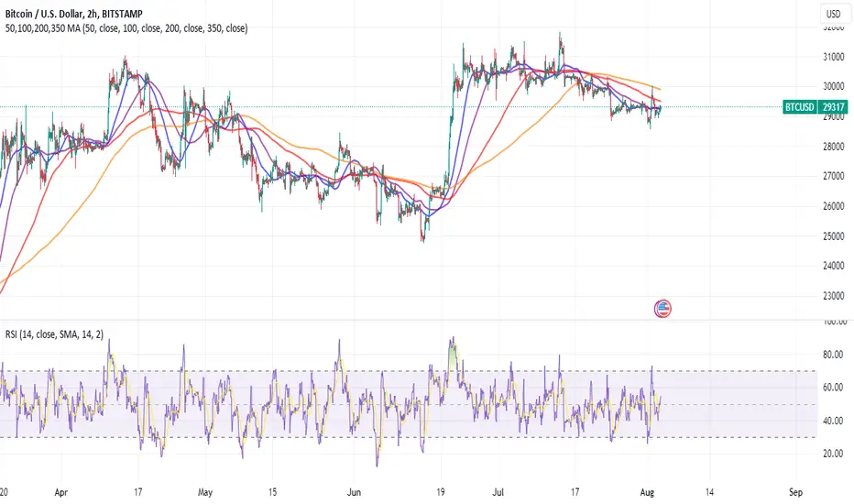Image resolution: width=854 pixels, height=504 pixels.
Task: Click the Apr date on time axis
Action: 61,492
